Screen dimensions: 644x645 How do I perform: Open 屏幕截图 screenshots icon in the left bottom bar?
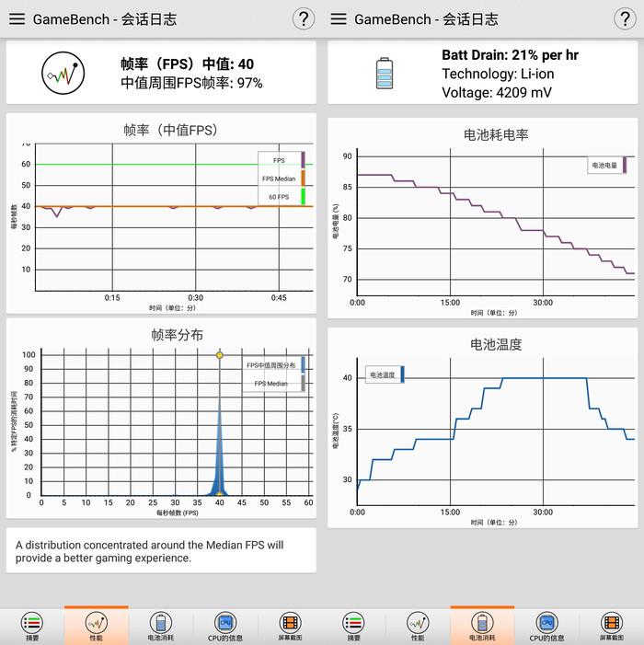click(x=290, y=623)
